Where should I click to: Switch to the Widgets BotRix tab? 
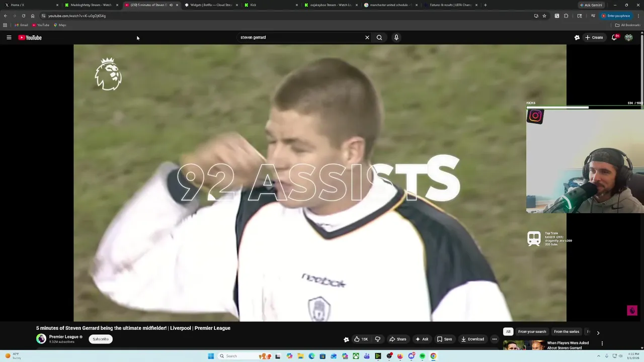click(x=211, y=5)
